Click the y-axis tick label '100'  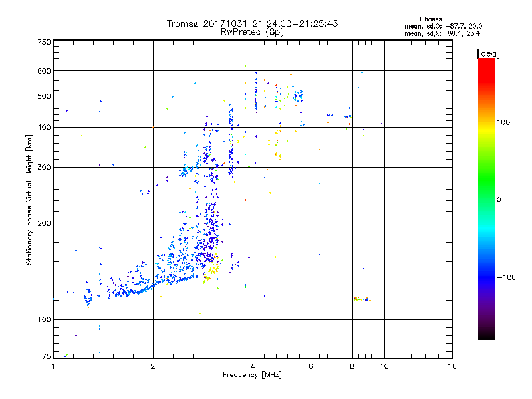[x=45, y=320]
